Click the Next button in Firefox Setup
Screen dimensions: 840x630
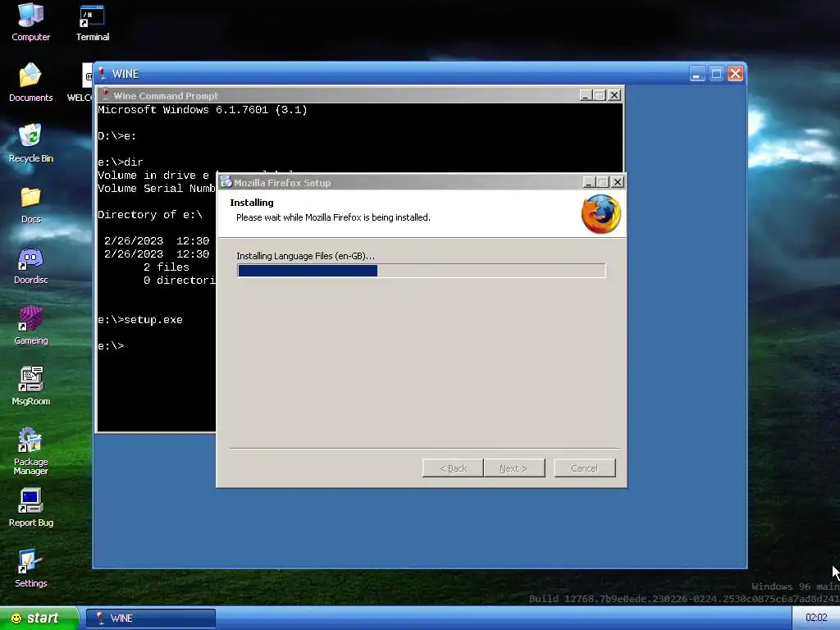(514, 468)
